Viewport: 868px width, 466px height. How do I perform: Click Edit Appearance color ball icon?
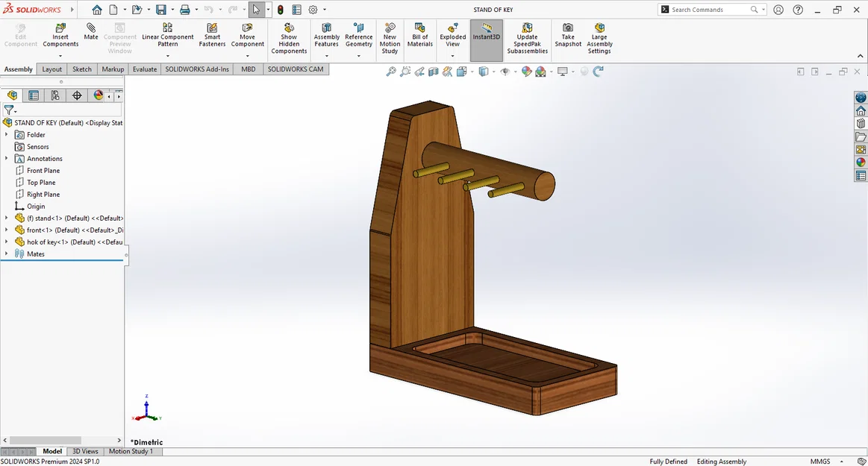(x=526, y=72)
